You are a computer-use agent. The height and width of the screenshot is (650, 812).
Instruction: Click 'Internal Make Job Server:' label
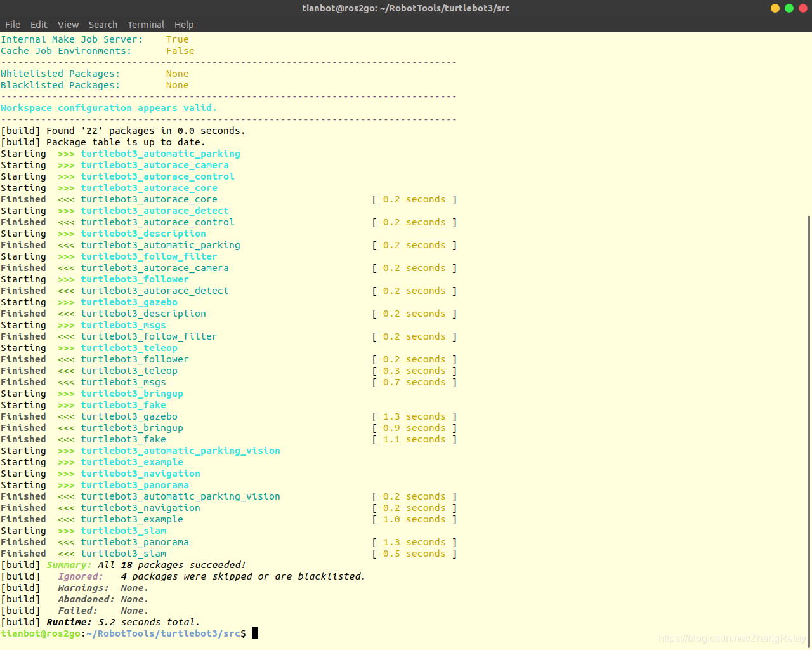(x=72, y=39)
